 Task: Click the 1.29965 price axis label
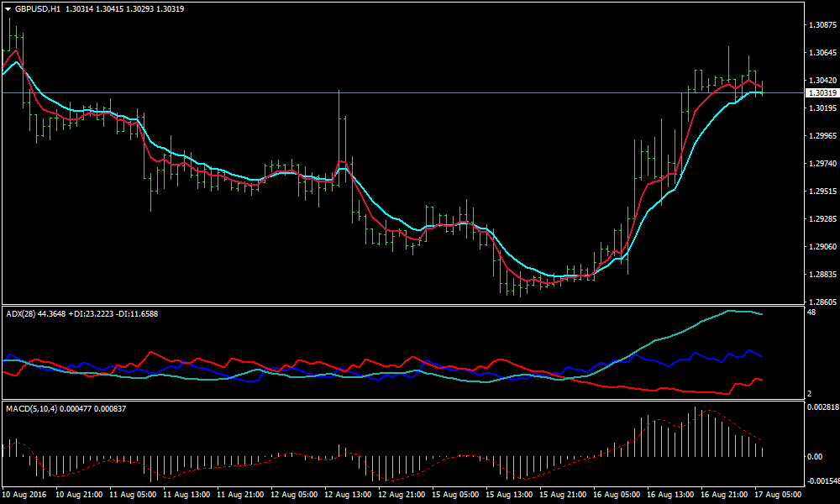click(820, 135)
